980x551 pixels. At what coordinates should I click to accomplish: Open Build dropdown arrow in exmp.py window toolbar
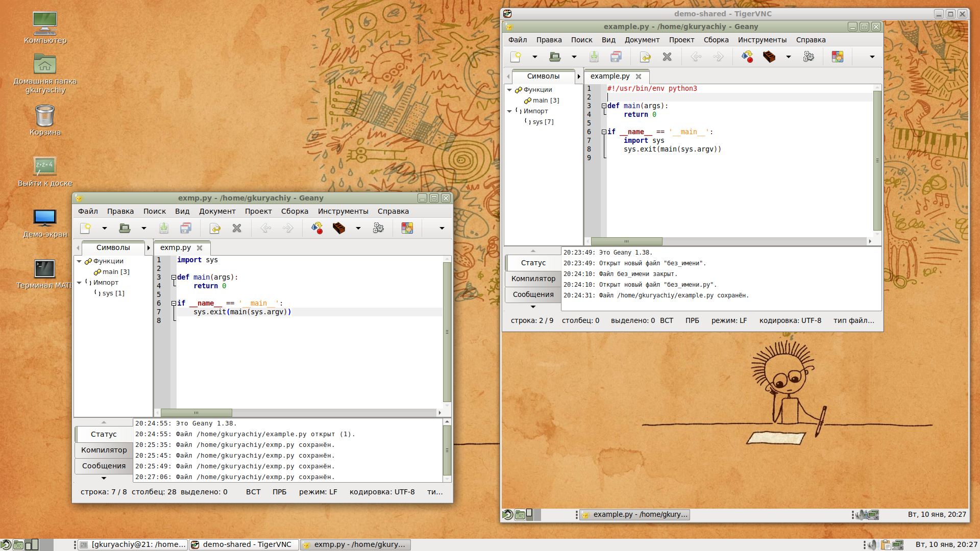point(358,228)
